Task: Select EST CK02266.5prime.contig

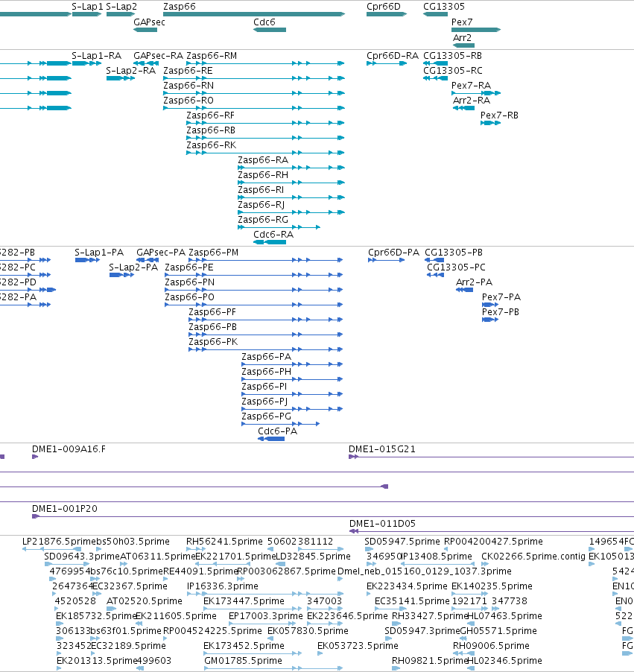Action: coord(485,564)
